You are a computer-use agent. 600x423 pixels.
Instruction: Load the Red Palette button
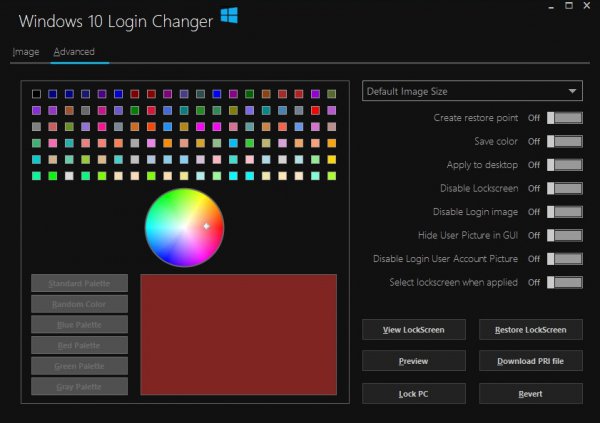click(79, 345)
